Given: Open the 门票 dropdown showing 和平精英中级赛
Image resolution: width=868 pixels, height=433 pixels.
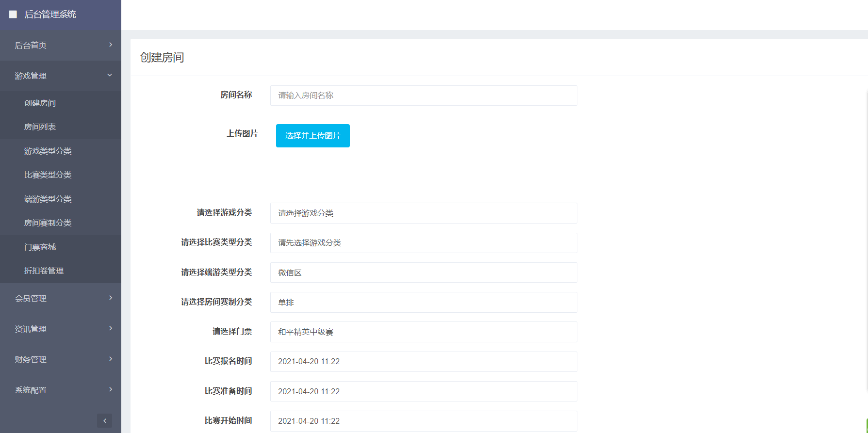Looking at the screenshot, I should 423,332.
